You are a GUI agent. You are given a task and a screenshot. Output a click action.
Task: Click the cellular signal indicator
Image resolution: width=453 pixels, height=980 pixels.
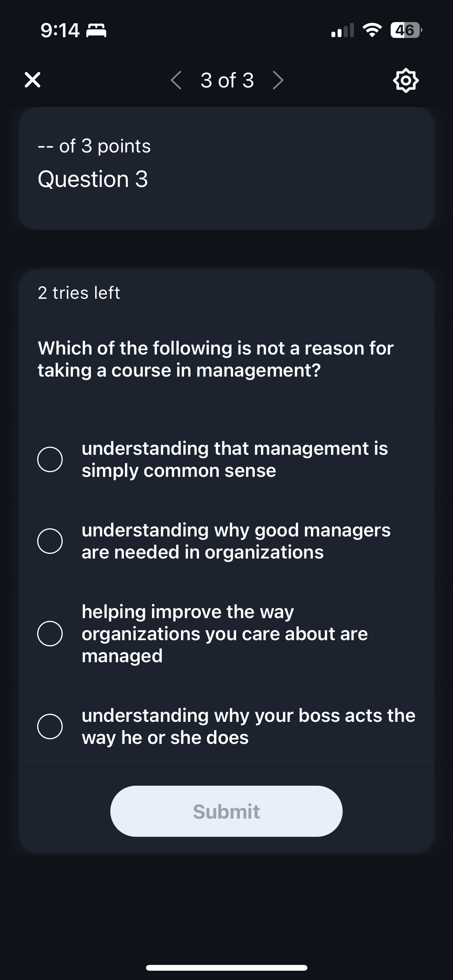[343, 31]
